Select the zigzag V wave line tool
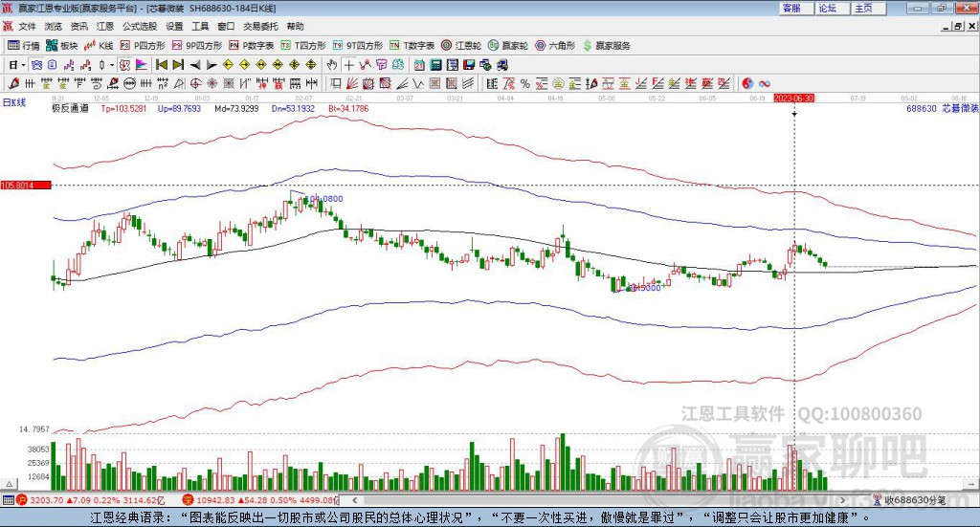 [x=418, y=83]
